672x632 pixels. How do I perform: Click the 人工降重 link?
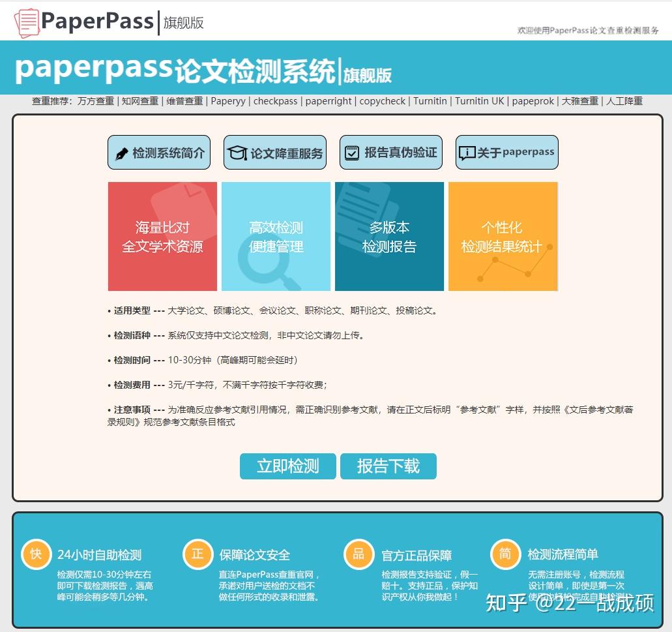tap(623, 101)
